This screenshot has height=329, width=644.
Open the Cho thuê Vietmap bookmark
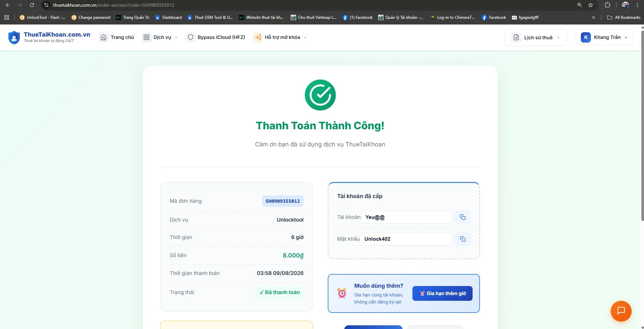314,17
